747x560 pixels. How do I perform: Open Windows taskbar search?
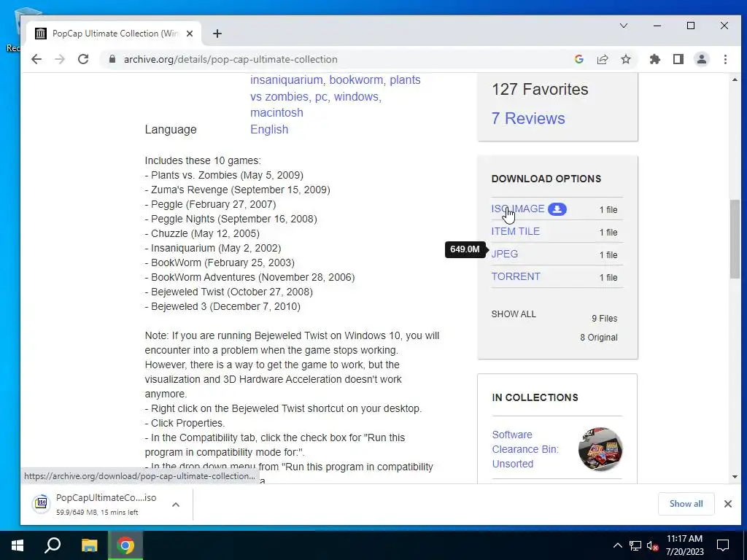pyautogui.click(x=53, y=545)
